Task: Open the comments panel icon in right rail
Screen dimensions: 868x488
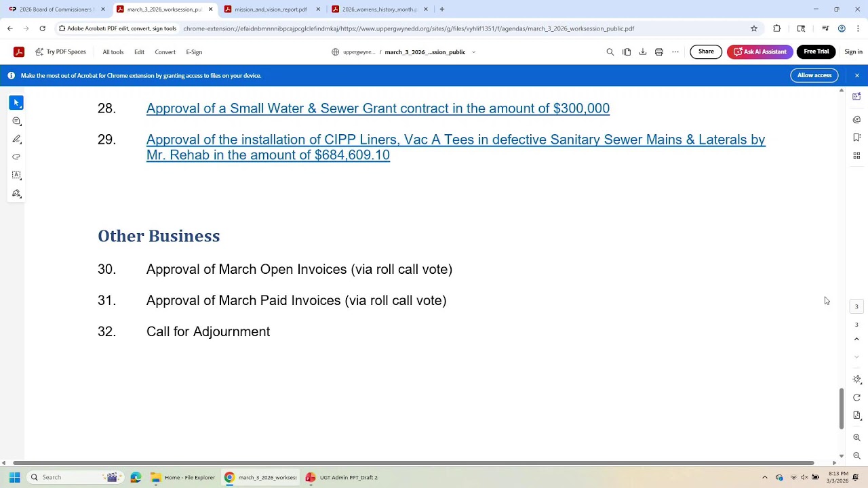Action: pos(856,119)
